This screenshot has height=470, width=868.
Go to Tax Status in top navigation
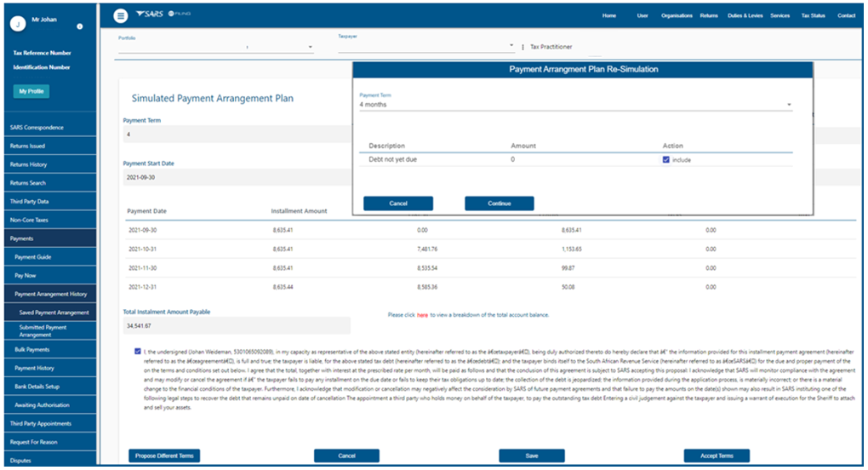[813, 16]
